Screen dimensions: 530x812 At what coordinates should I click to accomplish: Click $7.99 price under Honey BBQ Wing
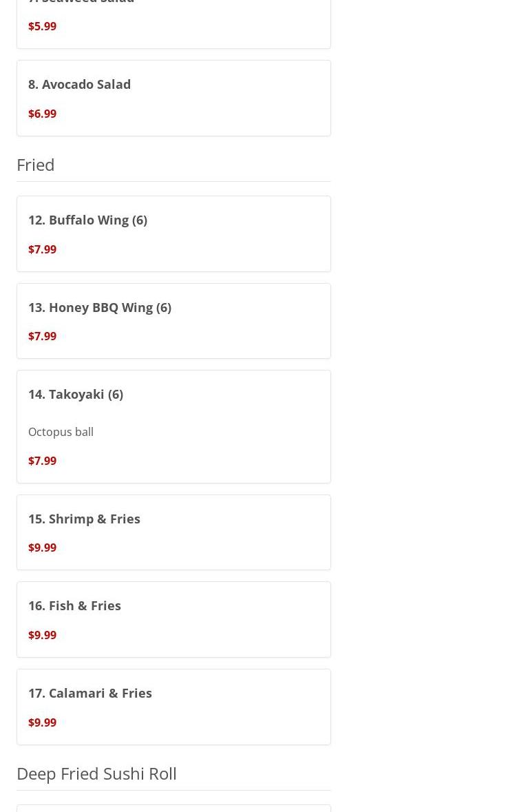coord(42,337)
